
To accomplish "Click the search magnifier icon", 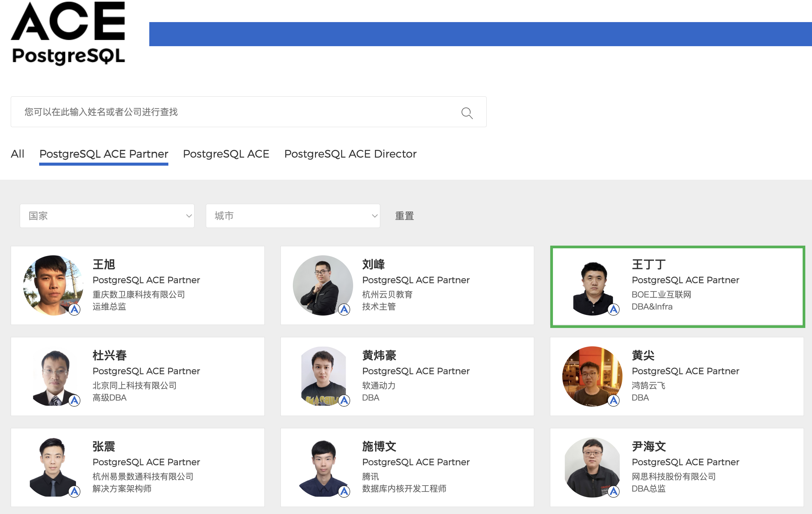I will tap(467, 113).
